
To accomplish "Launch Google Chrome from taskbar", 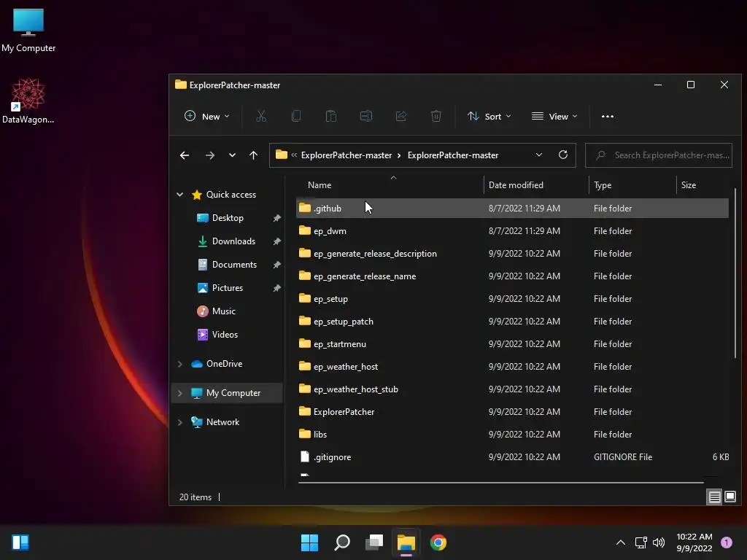I will point(438,542).
